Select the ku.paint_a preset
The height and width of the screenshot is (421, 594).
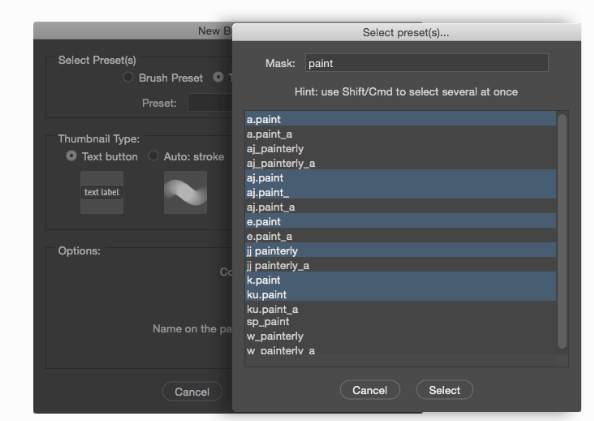400,309
